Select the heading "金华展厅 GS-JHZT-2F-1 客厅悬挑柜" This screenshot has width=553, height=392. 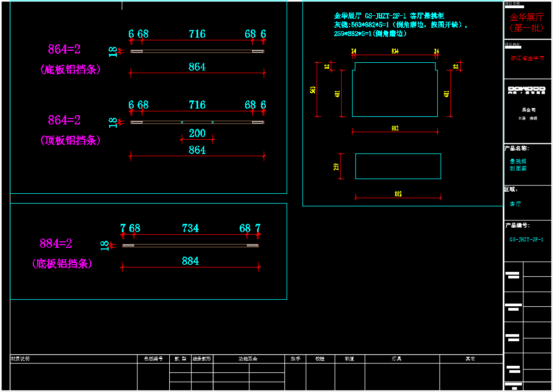point(389,16)
